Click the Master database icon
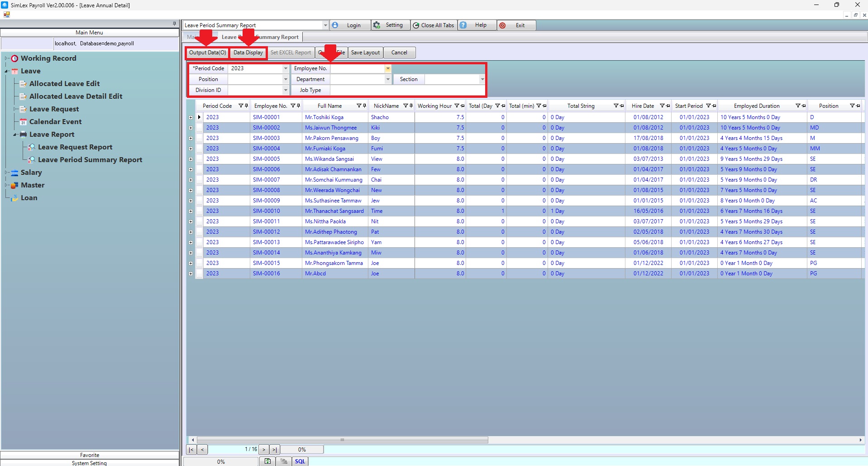This screenshot has width=868, height=466. pos(14,185)
